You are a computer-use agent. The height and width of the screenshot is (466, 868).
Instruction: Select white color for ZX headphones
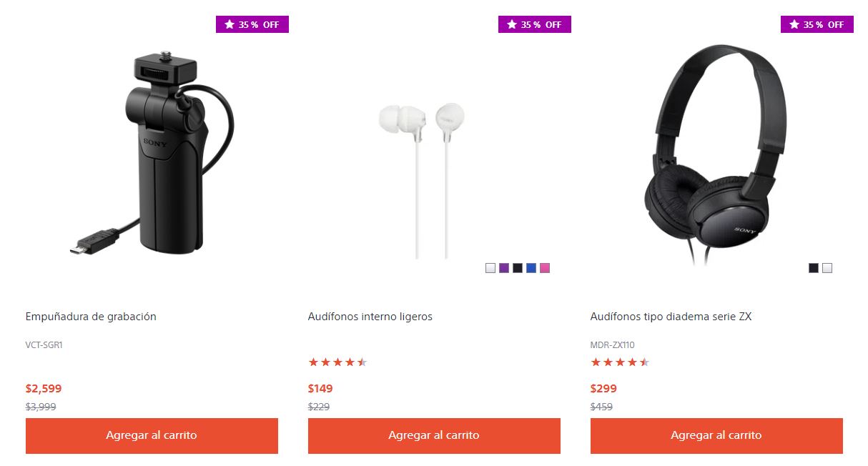pos(827,268)
